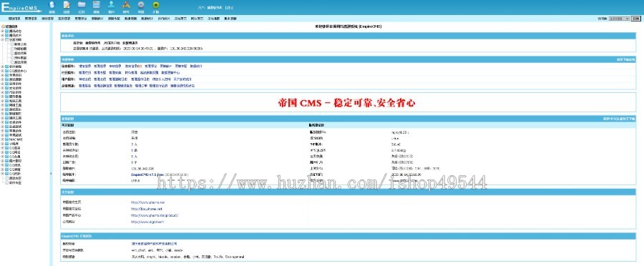
Task: Open the 栏目 folder icon in top bar
Action: [x=82, y=5]
